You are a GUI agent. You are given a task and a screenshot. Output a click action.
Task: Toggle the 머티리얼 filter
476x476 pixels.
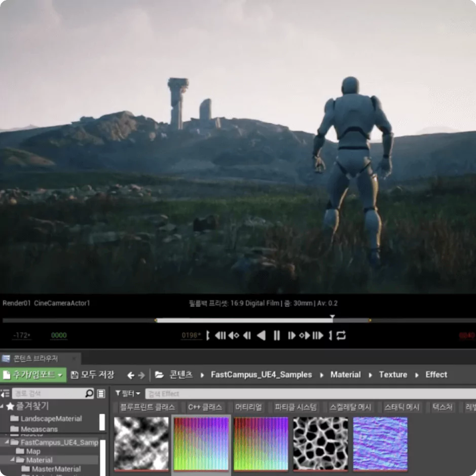tap(248, 407)
